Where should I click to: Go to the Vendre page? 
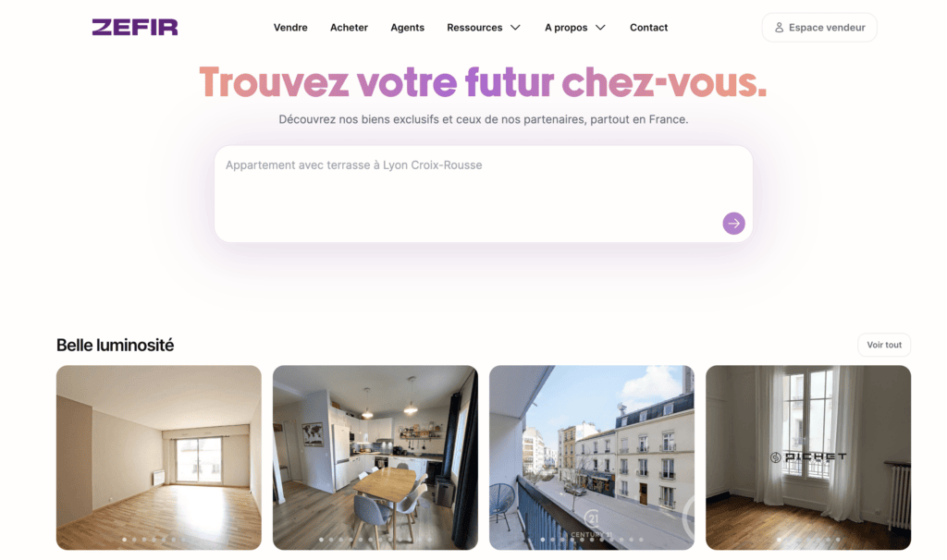[x=290, y=28]
